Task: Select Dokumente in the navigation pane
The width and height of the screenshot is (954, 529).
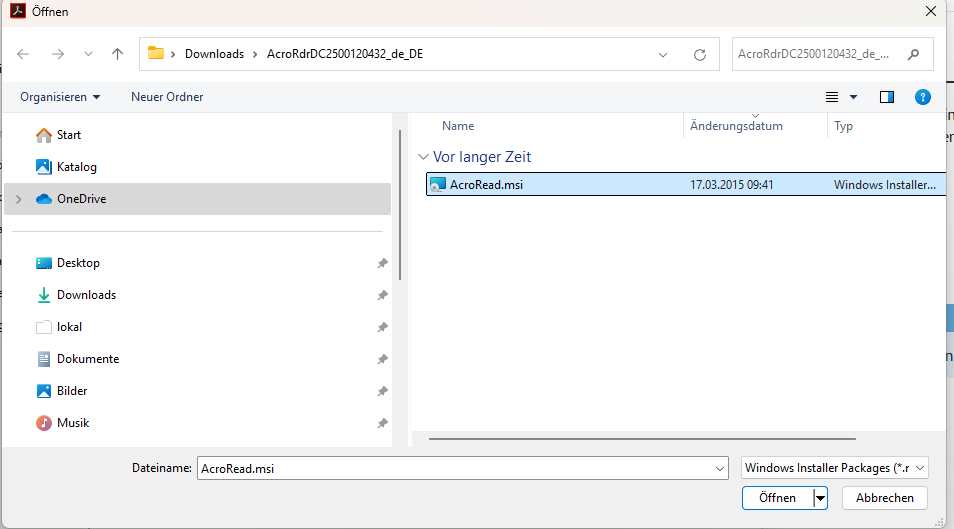Action: pyautogui.click(x=88, y=359)
